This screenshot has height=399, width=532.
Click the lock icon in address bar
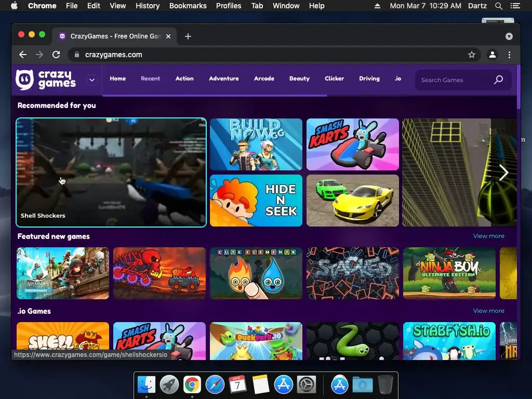tap(77, 55)
